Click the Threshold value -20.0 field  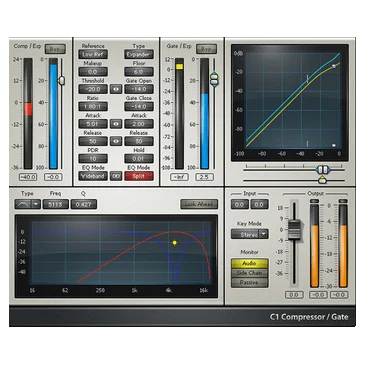point(93,89)
